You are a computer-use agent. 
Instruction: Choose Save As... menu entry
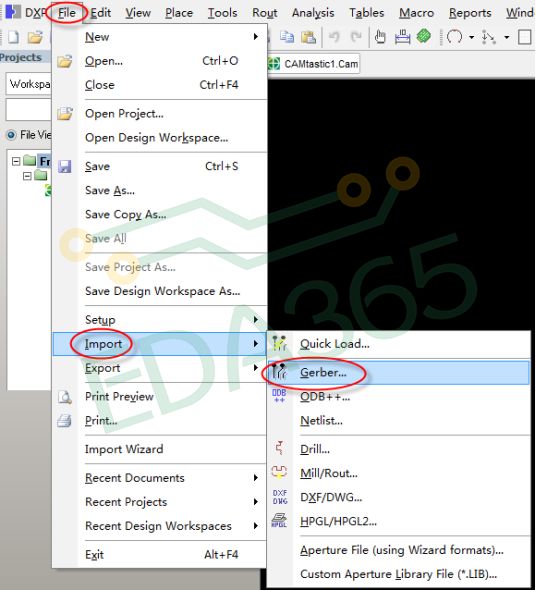(x=160, y=190)
